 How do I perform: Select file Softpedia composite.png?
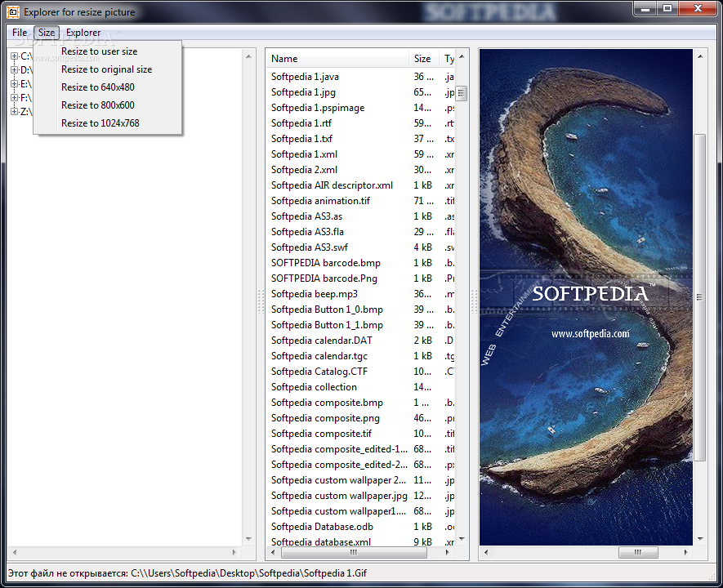click(325, 418)
